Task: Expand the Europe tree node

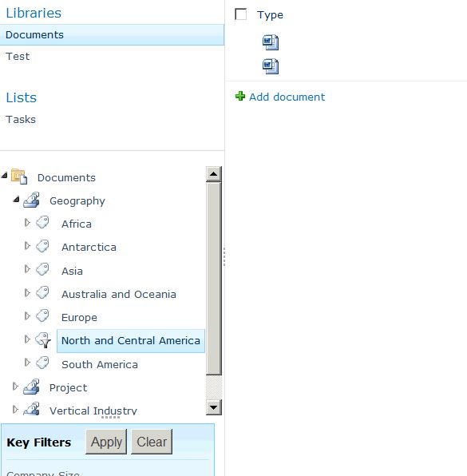Action: point(27,316)
